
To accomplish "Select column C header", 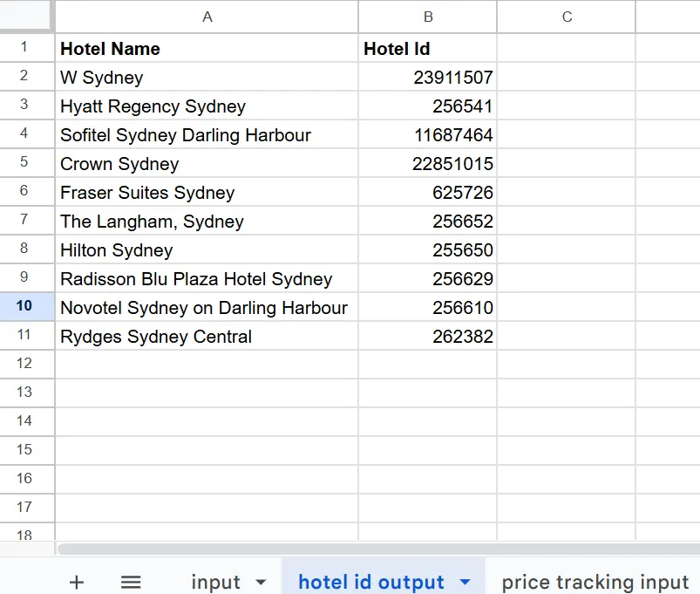I will tap(567, 17).
